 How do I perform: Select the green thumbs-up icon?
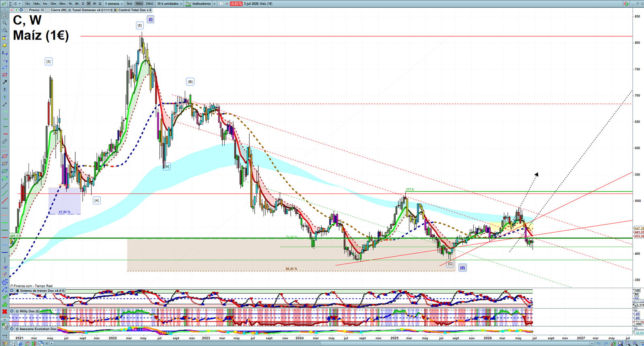[x=5, y=305]
